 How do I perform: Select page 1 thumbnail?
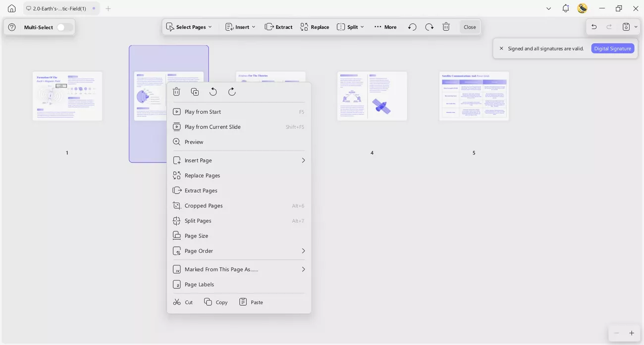pyautogui.click(x=67, y=96)
